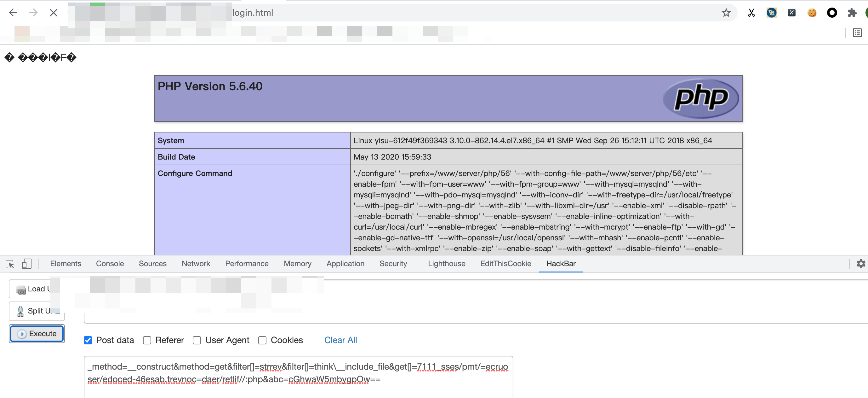This screenshot has height=398, width=868.
Task: Bookmark this page with the star icon
Action: point(726,13)
